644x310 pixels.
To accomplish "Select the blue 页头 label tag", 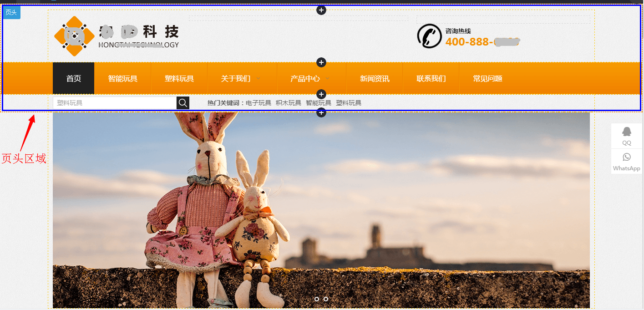I will point(11,13).
